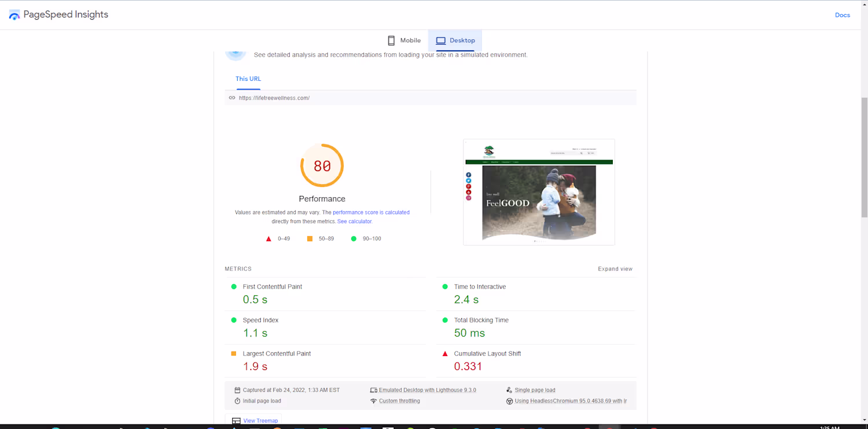Click the website screenshot thumbnail
The image size is (868, 429).
click(x=539, y=192)
